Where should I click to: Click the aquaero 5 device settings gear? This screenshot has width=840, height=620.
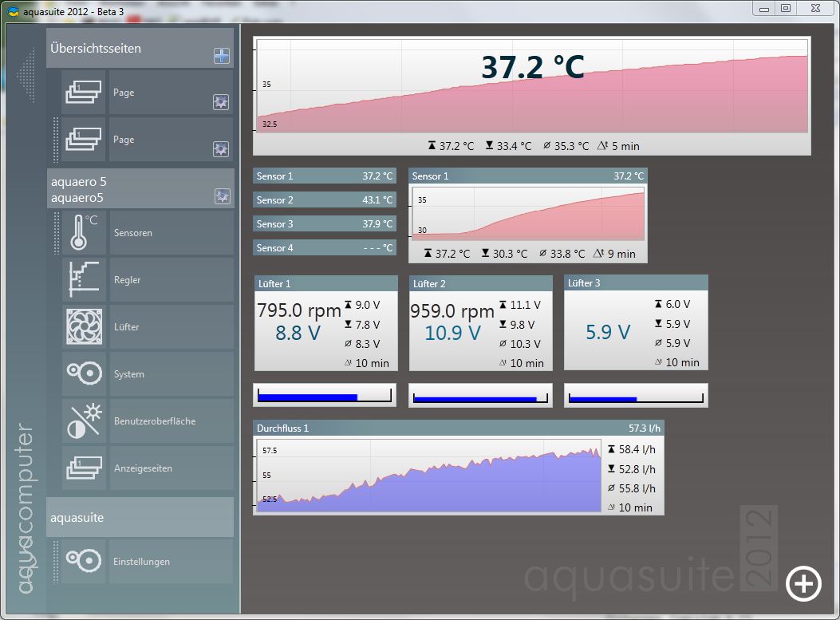(222, 196)
